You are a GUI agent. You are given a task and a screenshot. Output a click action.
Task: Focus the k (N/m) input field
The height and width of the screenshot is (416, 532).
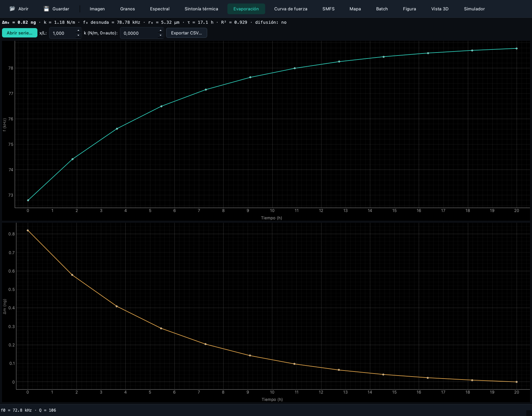tap(139, 33)
